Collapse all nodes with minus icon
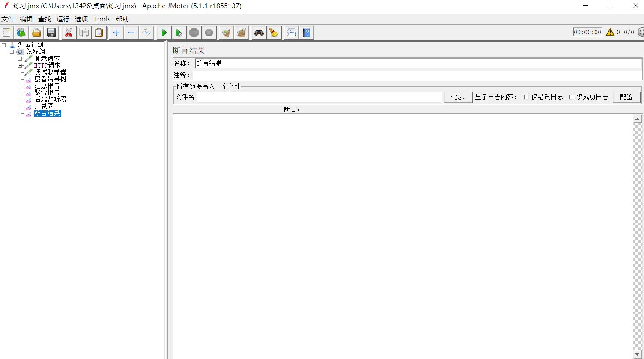The height and width of the screenshot is (359, 644). 131,33
